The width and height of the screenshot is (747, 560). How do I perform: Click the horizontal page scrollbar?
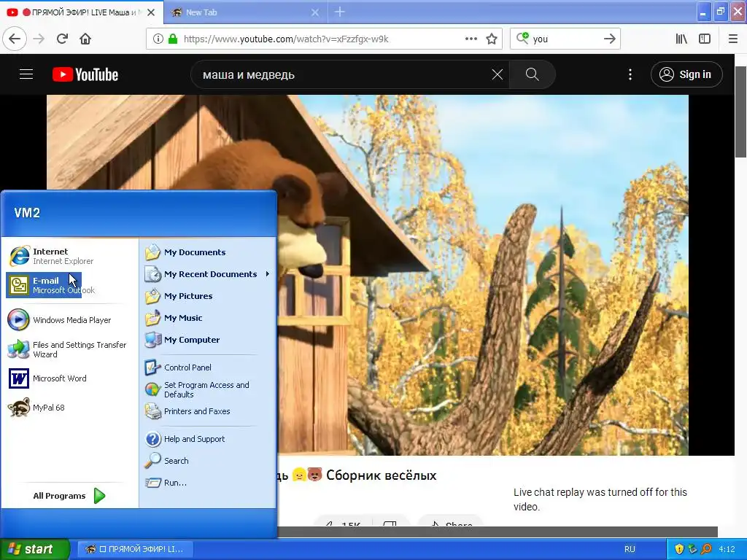pos(498,532)
